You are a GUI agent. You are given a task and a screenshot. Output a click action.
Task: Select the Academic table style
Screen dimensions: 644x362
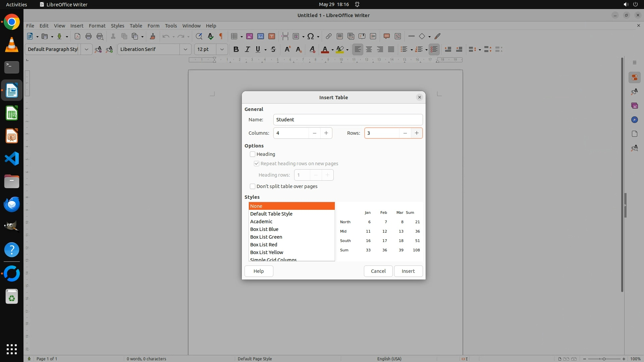(x=261, y=222)
